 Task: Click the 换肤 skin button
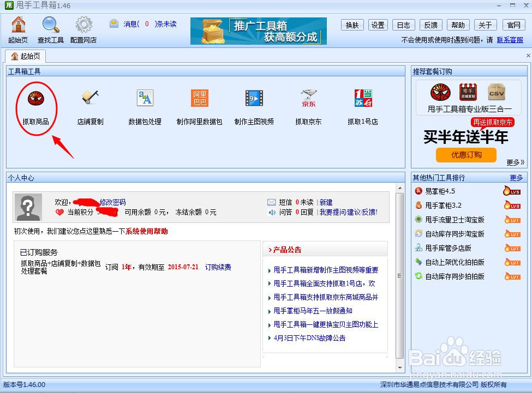pos(352,25)
